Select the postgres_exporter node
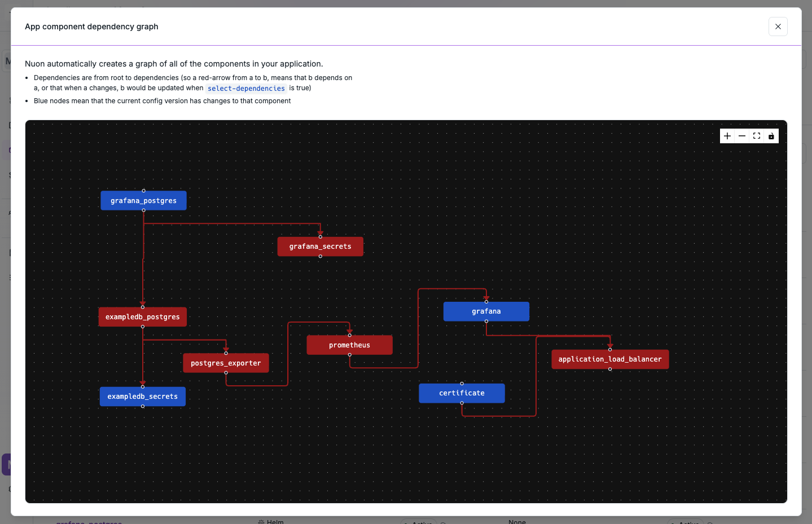This screenshot has height=524, width=812. (226, 363)
